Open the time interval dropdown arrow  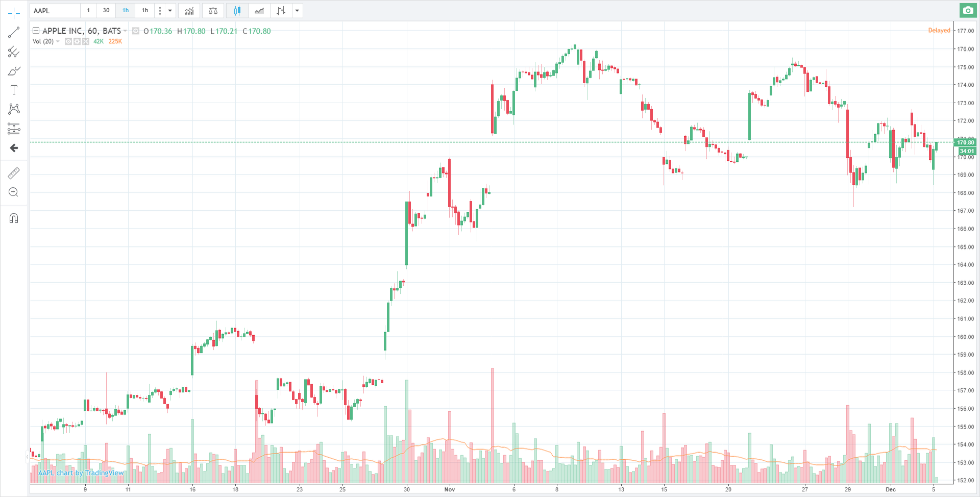170,11
